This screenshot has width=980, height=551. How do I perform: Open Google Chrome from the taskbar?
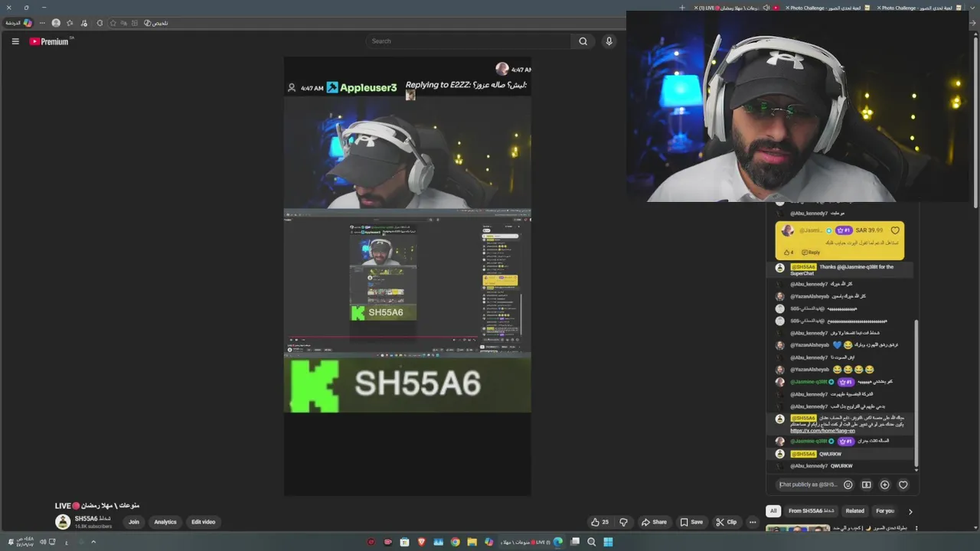(x=455, y=542)
